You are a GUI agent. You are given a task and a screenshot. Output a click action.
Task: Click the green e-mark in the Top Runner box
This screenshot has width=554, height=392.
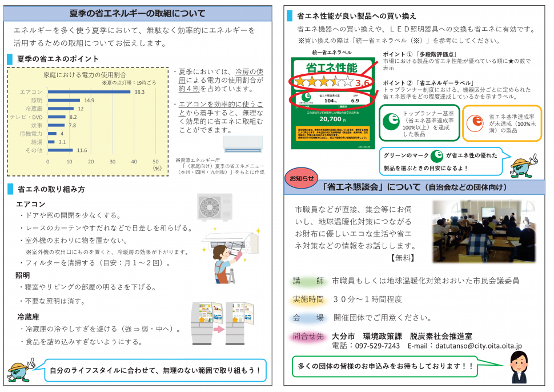(x=391, y=122)
